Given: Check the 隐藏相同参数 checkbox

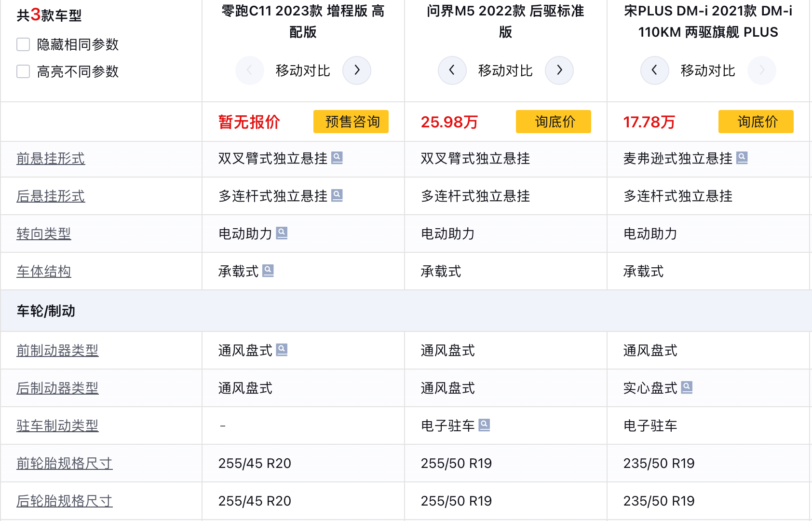Looking at the screenshot, I should pos(23,44).
